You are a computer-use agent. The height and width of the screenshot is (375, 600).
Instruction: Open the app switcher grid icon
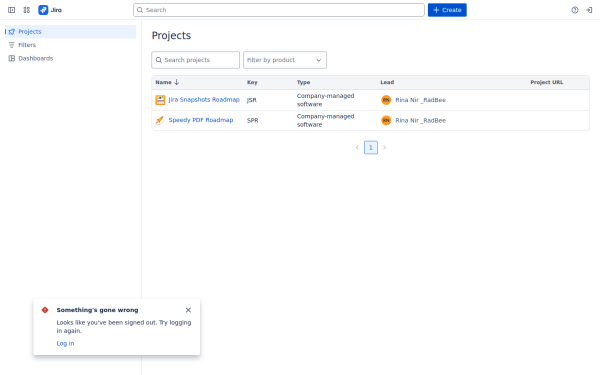point(26,10)
